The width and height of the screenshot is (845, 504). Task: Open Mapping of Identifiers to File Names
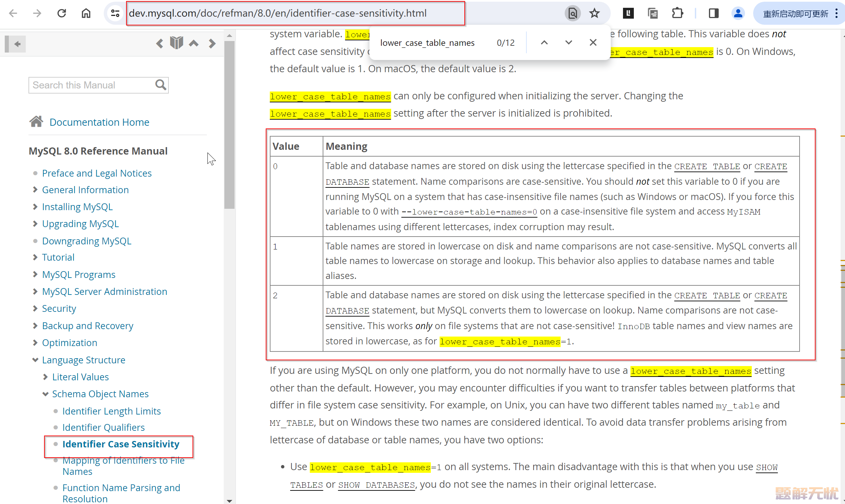[x=123, y=466]
